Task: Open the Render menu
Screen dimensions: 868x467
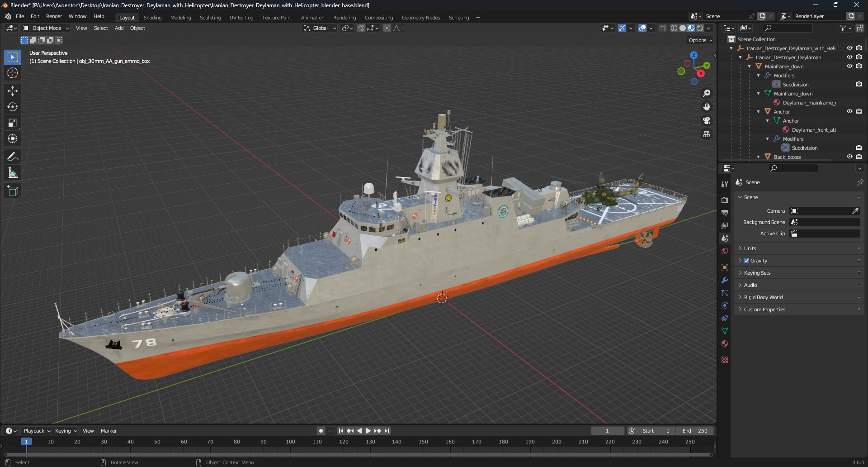Action: 54,16
